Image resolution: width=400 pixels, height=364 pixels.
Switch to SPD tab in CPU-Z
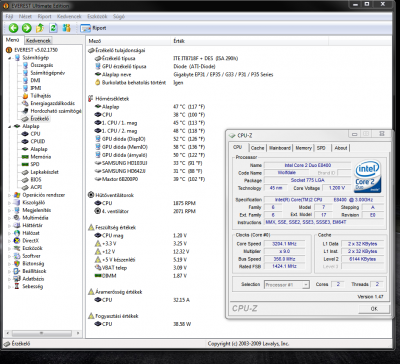[x=321, y=148]
